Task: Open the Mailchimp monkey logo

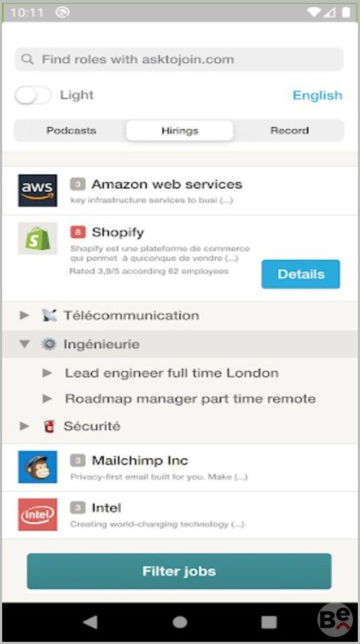Action: (38, 467)
